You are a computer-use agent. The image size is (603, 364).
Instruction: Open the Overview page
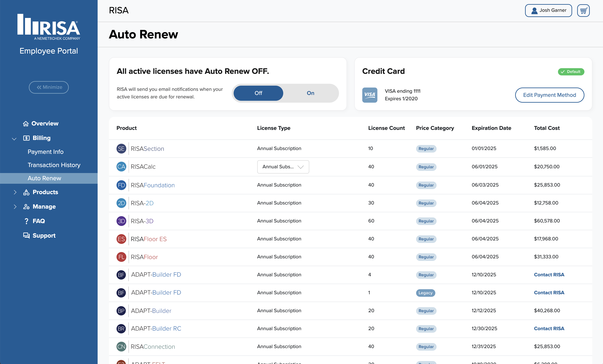coord(41,123)
